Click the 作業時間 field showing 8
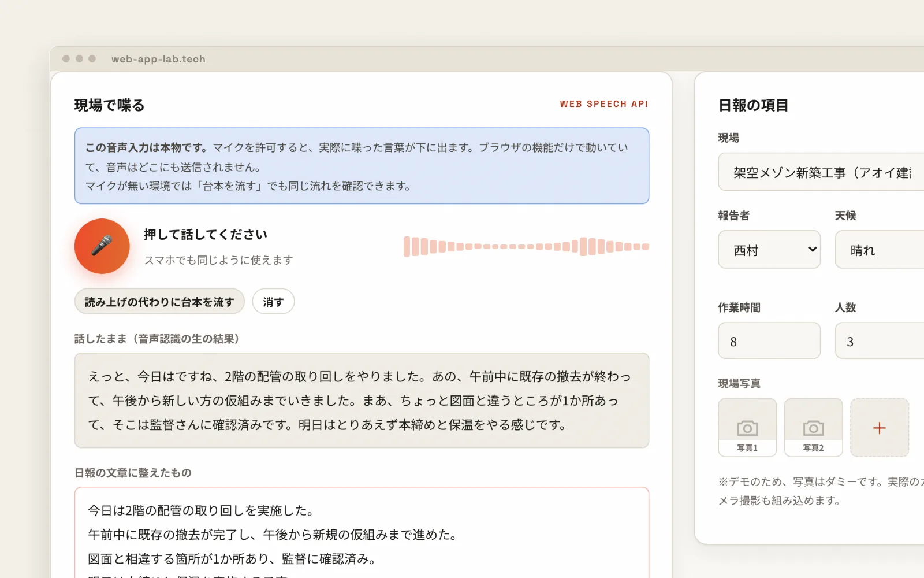The height and width of the screenshot is (578, 924). pyautogui.click(x=769, y=341)
